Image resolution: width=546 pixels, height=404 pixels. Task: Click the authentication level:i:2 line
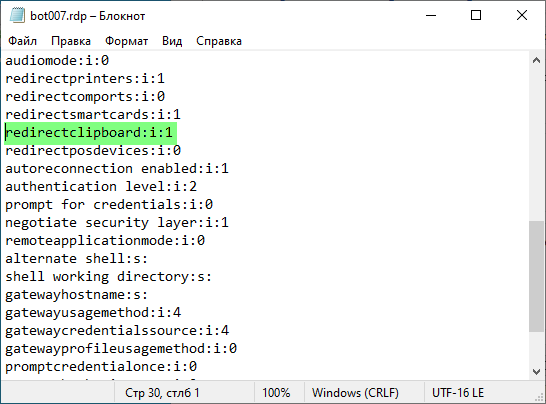pyautogui.click(x=101, y=187)
